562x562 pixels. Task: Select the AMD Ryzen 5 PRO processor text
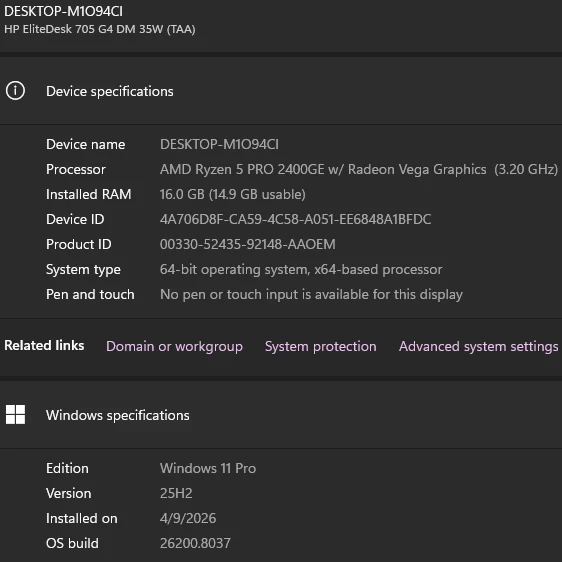click(359, 170)
